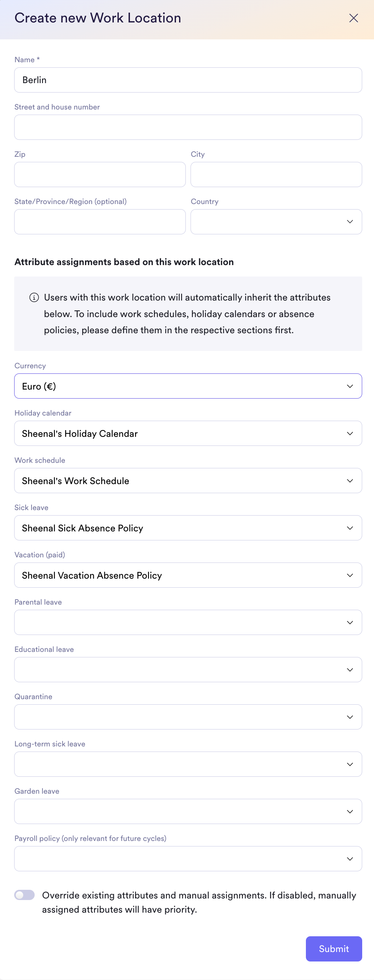Image resolution: width=374 pixels, height=980 pixels.
Task: Expand the Garden leave dropdown
Action: pos(188,811)
